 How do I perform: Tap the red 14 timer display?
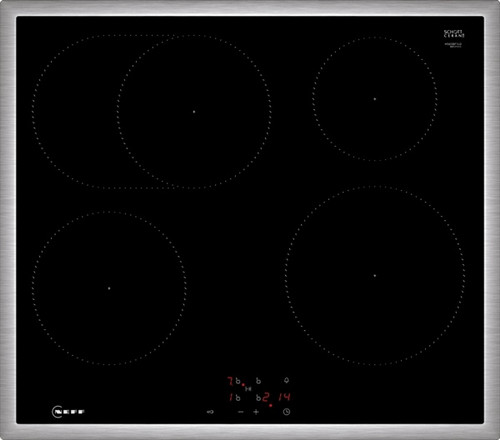point(284,397)
